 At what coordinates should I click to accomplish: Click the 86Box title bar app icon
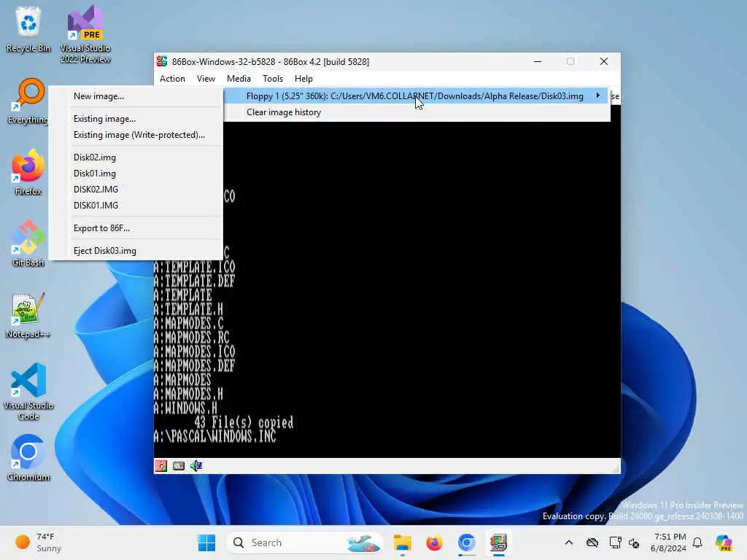coord(162,61)
